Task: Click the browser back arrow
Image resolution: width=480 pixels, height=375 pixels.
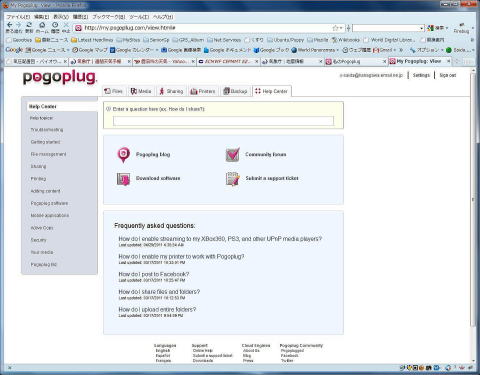Action: coord(9,25)
